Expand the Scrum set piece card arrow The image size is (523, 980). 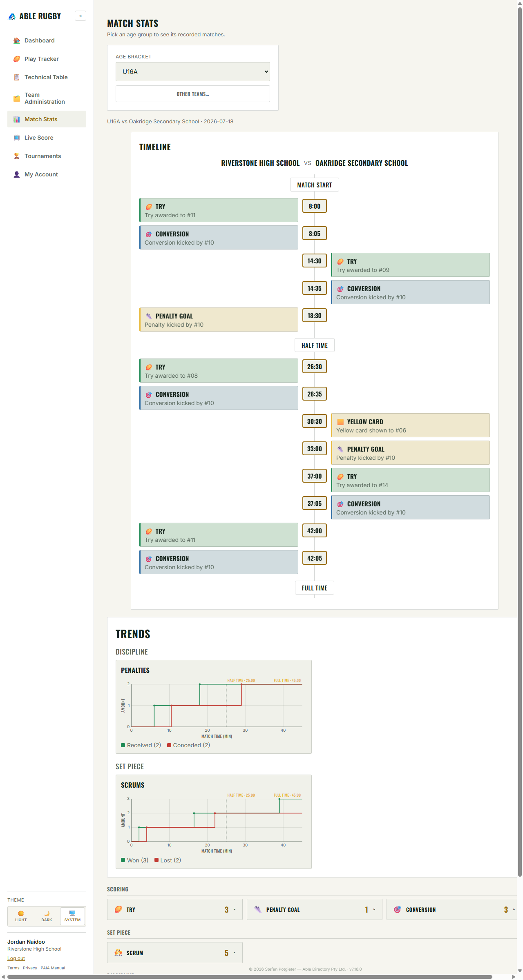click(235, 953)
